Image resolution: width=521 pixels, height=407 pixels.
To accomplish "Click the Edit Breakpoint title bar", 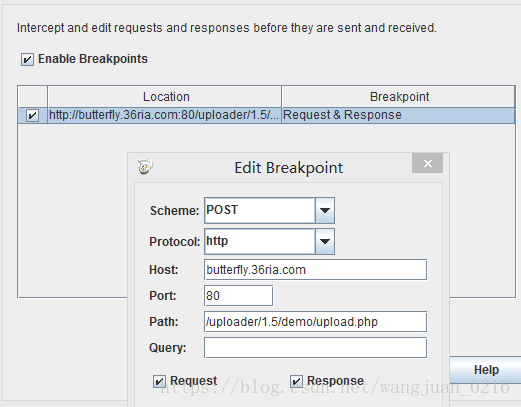I will 288,167.
